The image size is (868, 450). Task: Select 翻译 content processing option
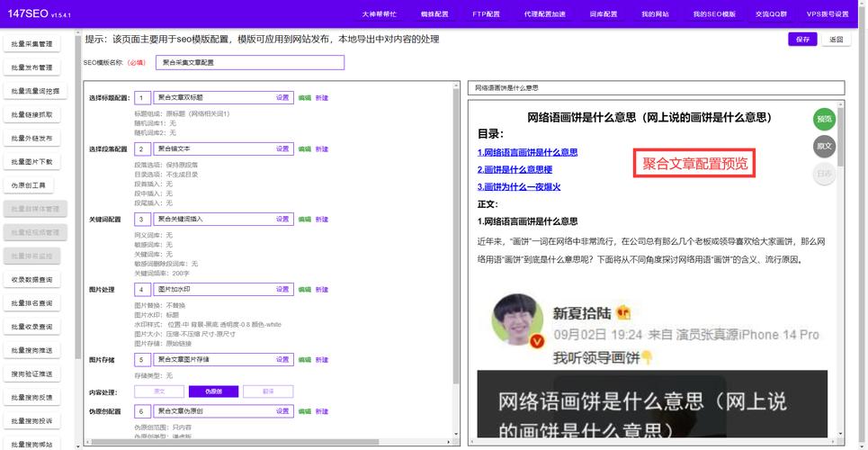tap(268, 391)
